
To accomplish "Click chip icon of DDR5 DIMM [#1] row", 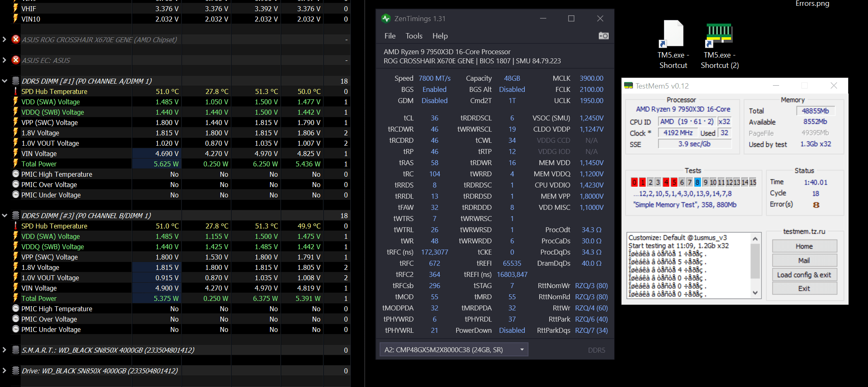I will (16, 81).
